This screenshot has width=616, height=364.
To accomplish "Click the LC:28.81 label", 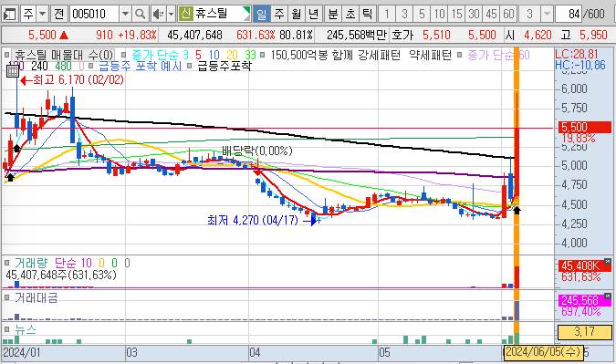I will pos(577,54).
